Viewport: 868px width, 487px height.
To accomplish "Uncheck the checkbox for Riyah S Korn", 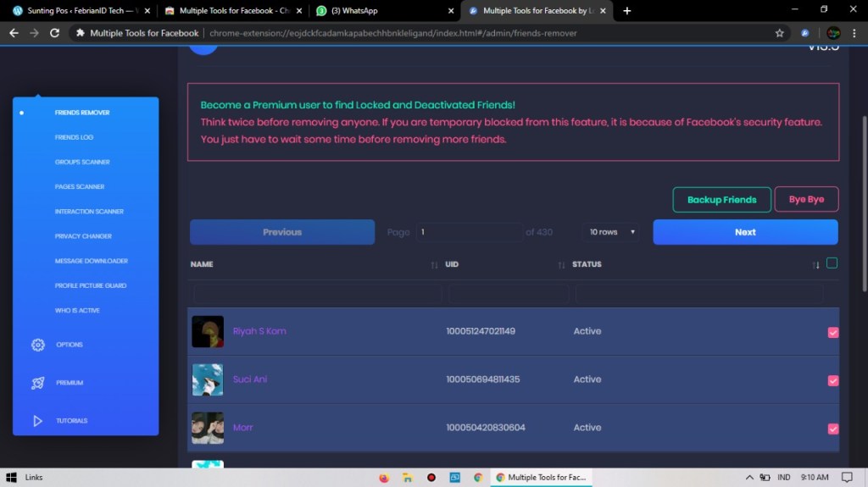I will [832, 332].
